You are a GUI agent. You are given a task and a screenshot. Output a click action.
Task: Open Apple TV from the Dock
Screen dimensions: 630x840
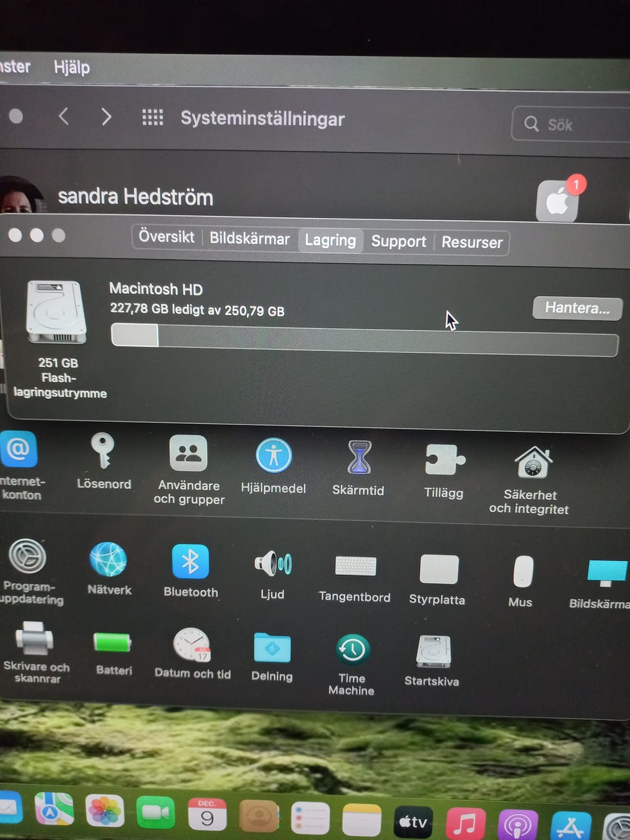(x=413, y=822)
